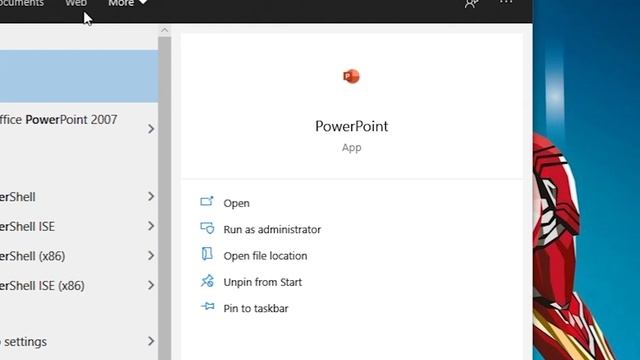The width and height of the screenshot is (640, 360).
Task: Click the three-dot options icon in top bar
Action: [506, 2]
